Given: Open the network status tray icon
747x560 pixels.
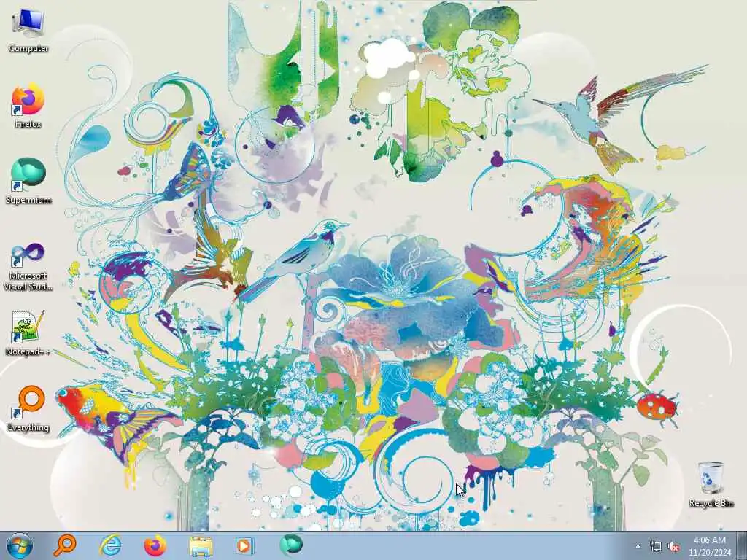Looking at the screenshot, I should coord(656,547).
